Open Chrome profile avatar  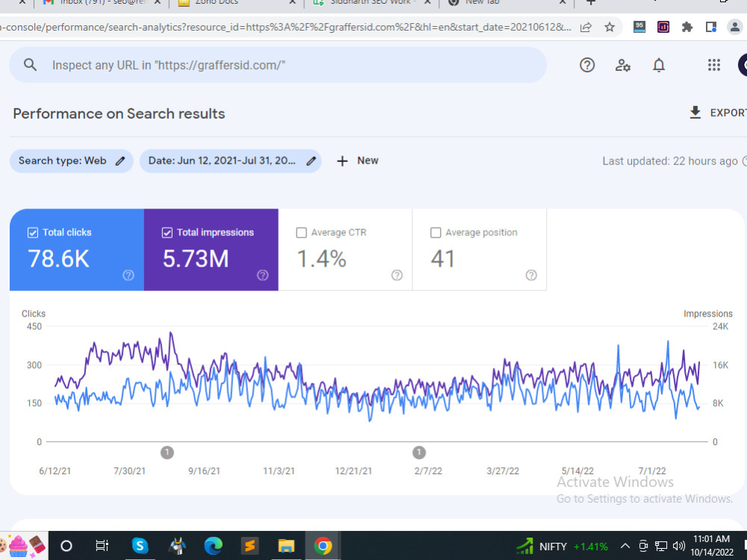(x=736, y=27)
